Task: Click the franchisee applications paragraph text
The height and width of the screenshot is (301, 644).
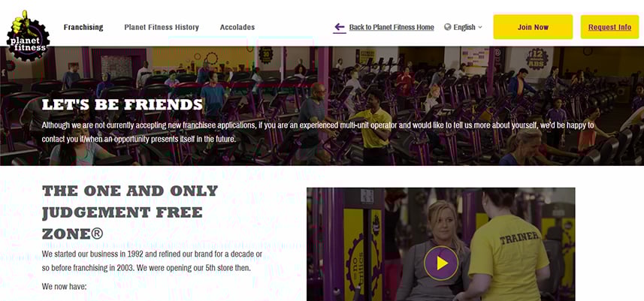Action: (x=318, y=131)
